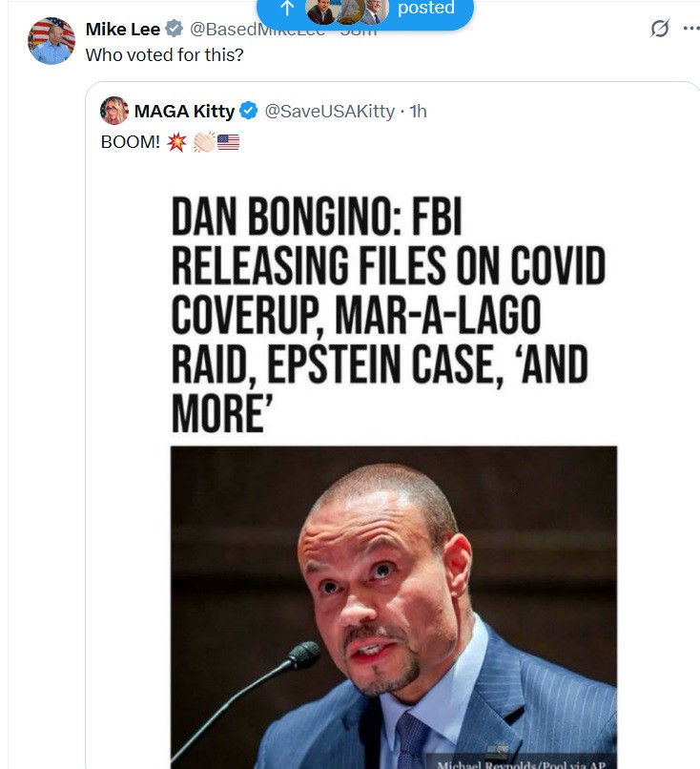Open the Dan Bongino headline image
This screenshot has width=700, height=769.
pos(388,316)
